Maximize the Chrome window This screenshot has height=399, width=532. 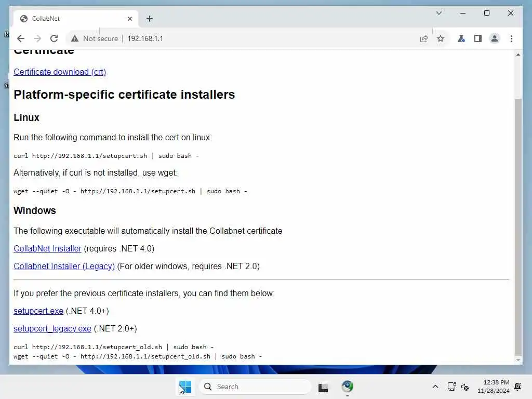(486, 13)
